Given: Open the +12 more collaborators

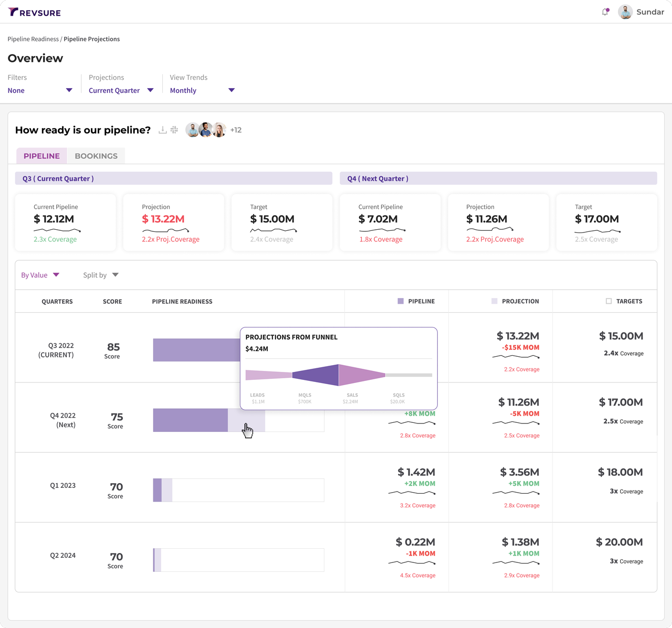Looking at the screenshot, I should click(236, 130).
